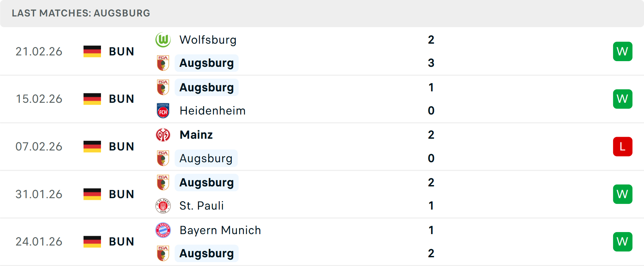
Task: Click the German flag on the Bayern Munich row
Action: (92, 241)
